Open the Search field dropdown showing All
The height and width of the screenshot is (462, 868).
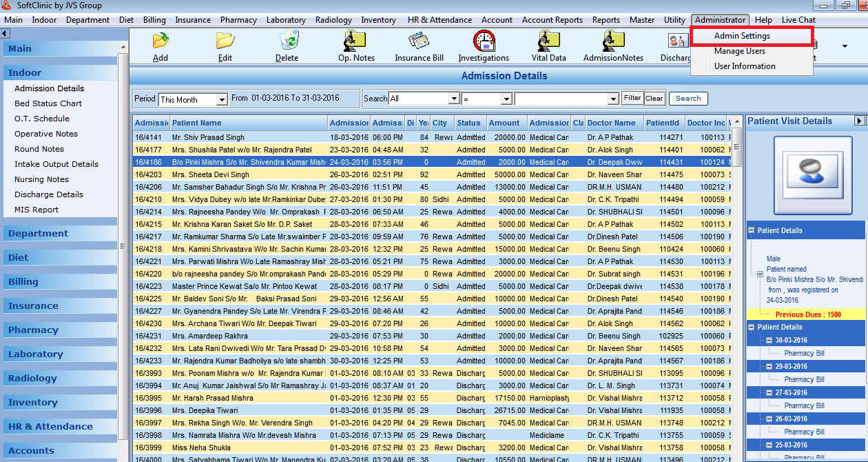pyautogui.click(x=453, y=99)
